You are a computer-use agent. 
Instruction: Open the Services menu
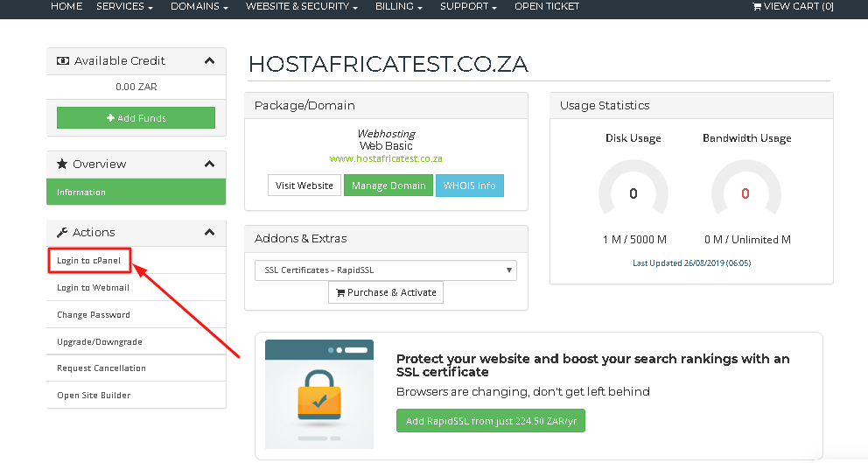point(124,7)
